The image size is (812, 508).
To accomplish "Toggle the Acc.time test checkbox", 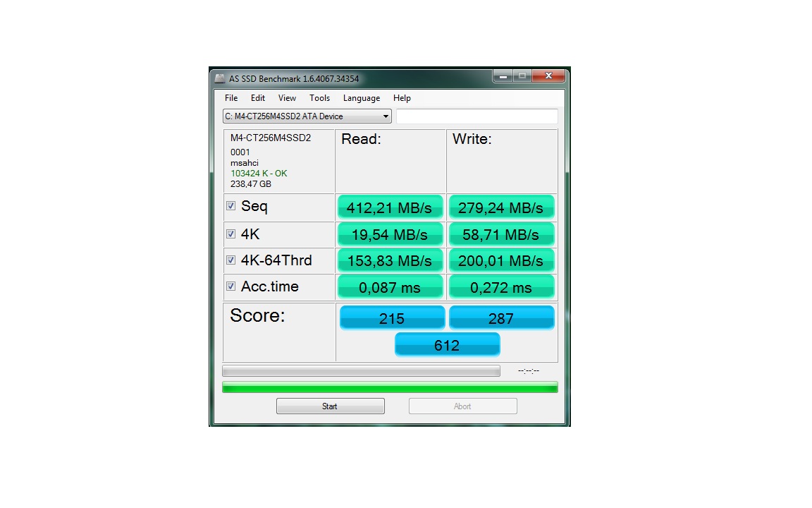I will [231, 286].
